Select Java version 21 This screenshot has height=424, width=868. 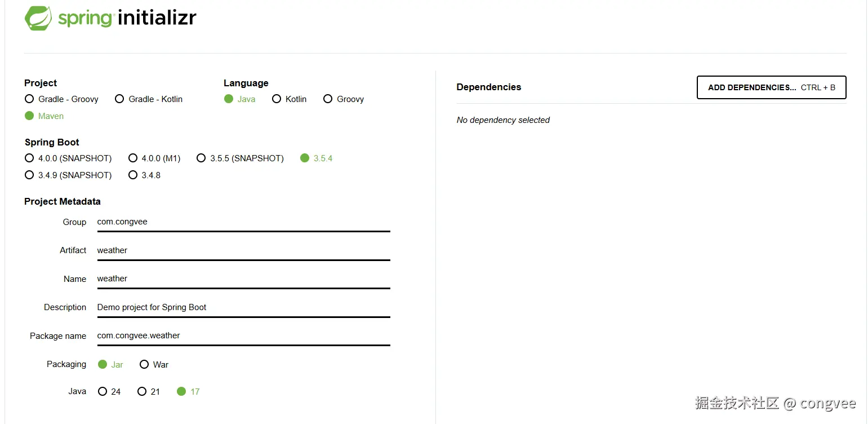[149, 392]
